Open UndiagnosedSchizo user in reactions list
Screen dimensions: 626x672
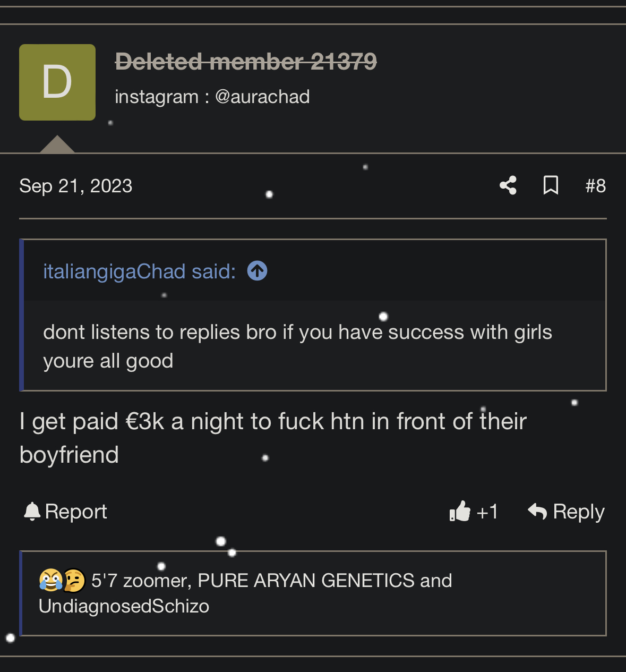click(x=124, y=606)
